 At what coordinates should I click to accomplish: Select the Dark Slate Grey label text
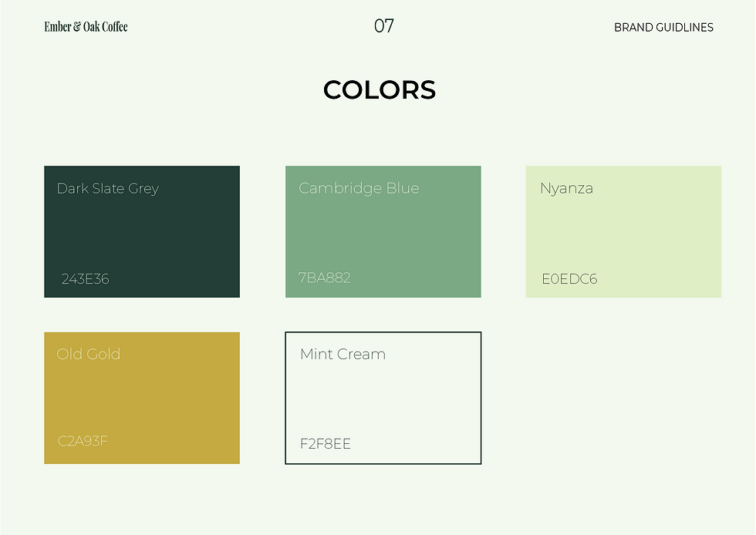point(107,188)
